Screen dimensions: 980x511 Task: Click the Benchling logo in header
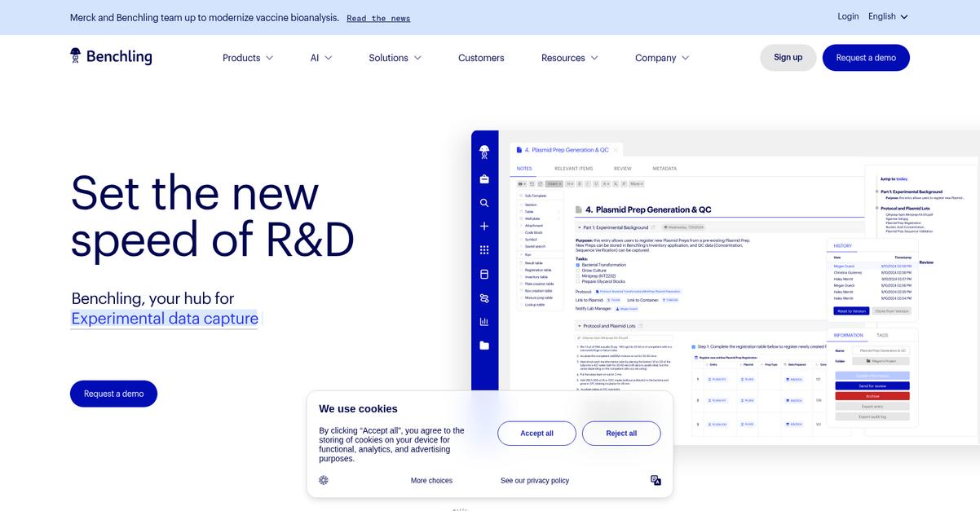pyautogui.click(x=111, y=57)
